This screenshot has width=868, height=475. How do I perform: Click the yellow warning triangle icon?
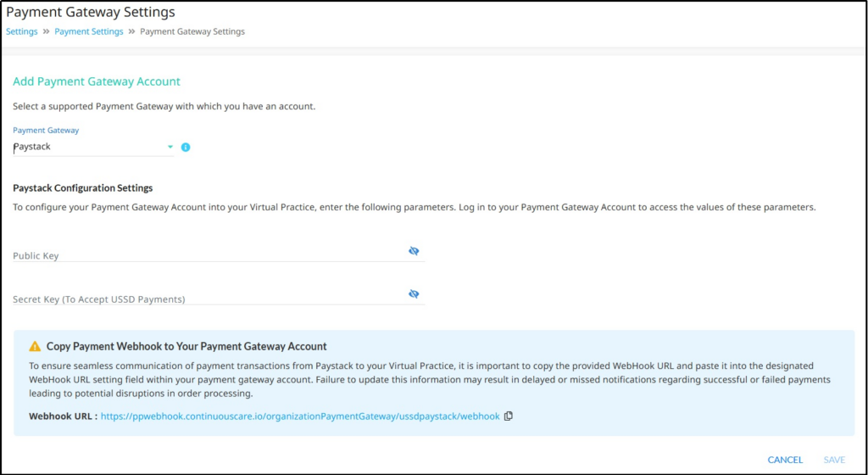click(x=35, y=347)
